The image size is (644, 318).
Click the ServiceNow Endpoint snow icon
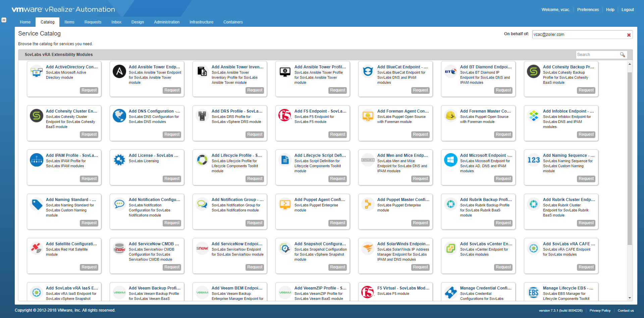202,248
